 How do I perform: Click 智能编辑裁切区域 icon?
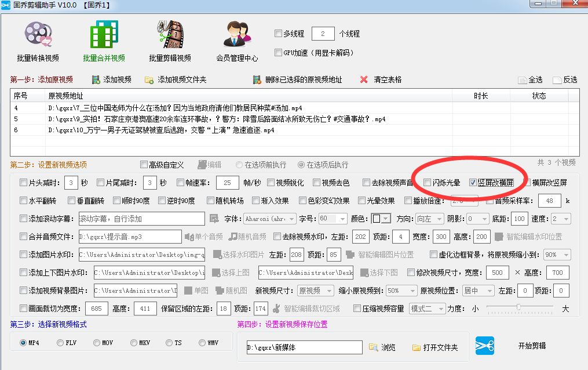276,309
